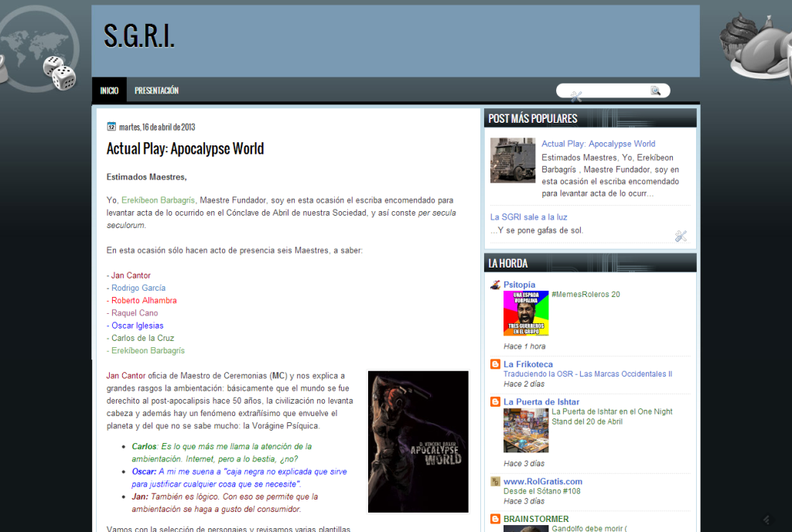This screenshot has height=532, width=792.
Task: Click the wrench icon under search box
Action: (575, 97)
